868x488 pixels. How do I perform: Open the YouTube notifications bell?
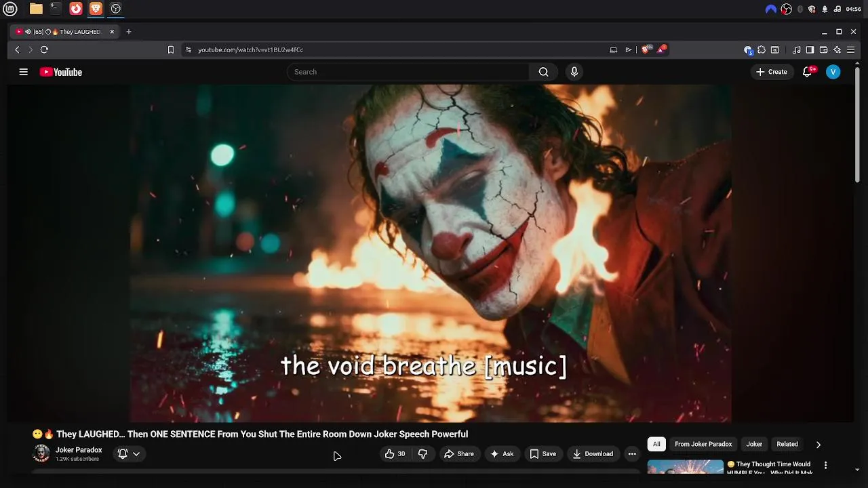point(807,72)
